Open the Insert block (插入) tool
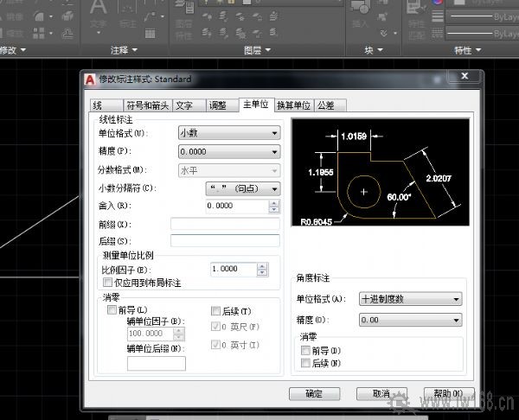519x420 pixels. click(x=360, y=15)
